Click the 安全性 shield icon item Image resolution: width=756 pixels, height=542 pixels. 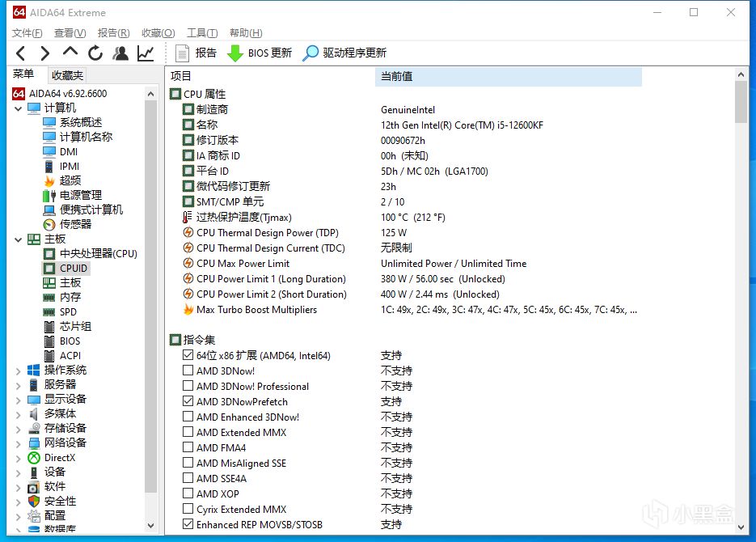point(52,501)
